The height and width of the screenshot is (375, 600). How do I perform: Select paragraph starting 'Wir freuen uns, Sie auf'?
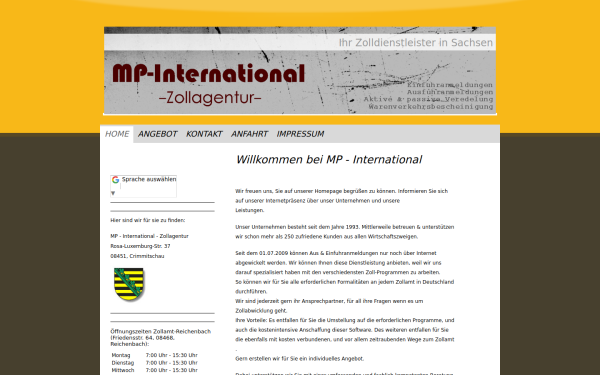pyautogui.click(x=341, y=201)
